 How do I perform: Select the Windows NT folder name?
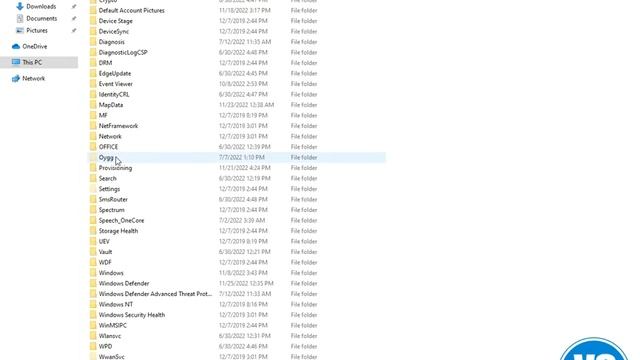coord(116,304)
